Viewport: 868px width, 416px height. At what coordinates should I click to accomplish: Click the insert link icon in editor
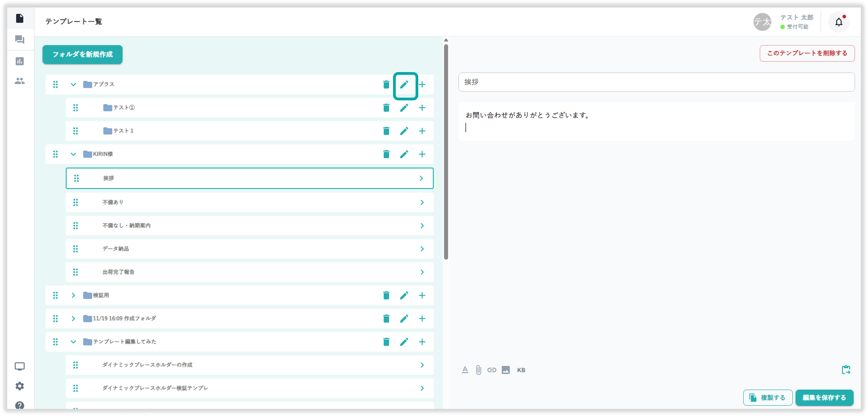tap(492, 370)
